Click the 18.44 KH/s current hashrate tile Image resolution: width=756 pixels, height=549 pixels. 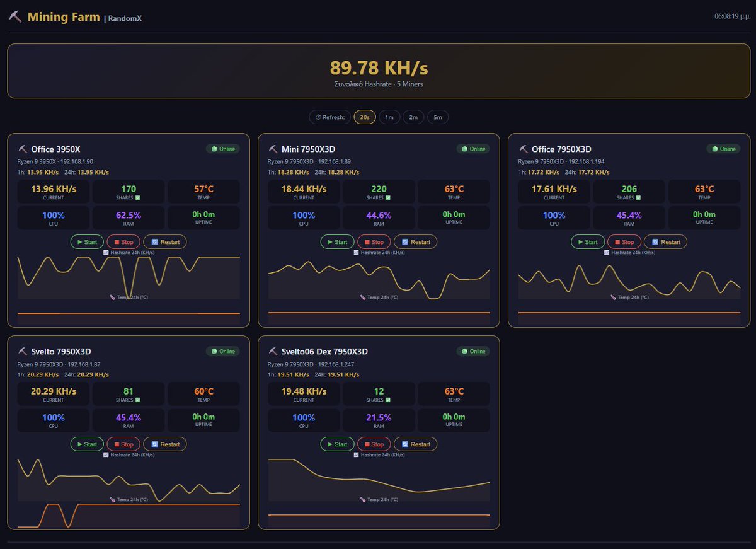click(304, 192)
